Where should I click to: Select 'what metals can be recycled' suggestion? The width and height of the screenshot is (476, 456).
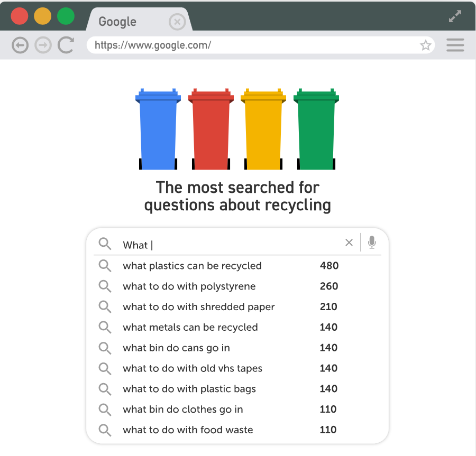[190, 328]
